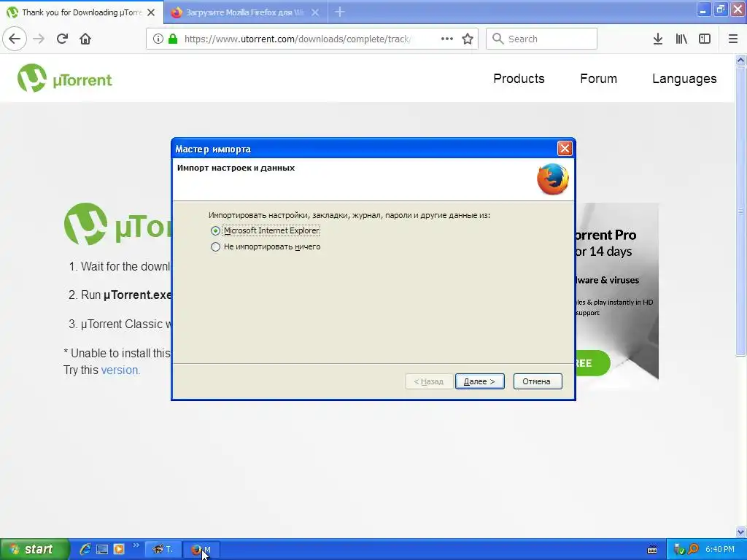Screen dimensions: 747x560
Task: Click the green FREE button in ad
Action: [592, 363]
